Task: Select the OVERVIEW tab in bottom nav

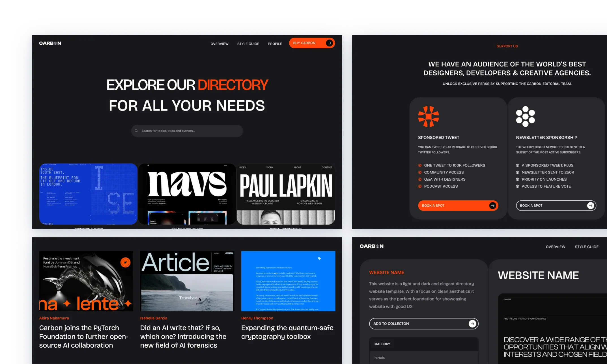Action: [x=556, y=246]
